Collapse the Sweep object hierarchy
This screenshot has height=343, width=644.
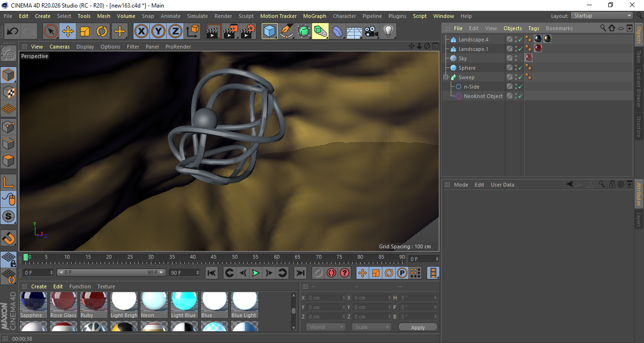tap(446, 77)
